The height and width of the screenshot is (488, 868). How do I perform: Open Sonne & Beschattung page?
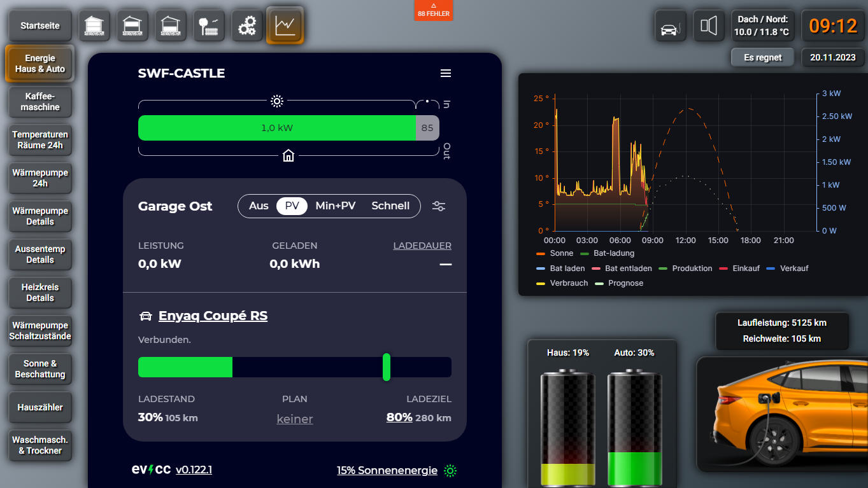(x=40, y=369)
